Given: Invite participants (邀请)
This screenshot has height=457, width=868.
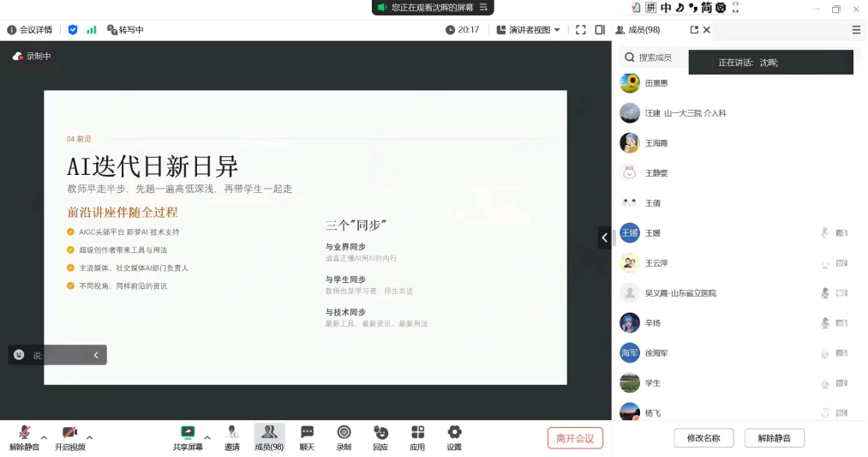Looking at the screenshot, I should pyautogui.click(x=232, y=438).
